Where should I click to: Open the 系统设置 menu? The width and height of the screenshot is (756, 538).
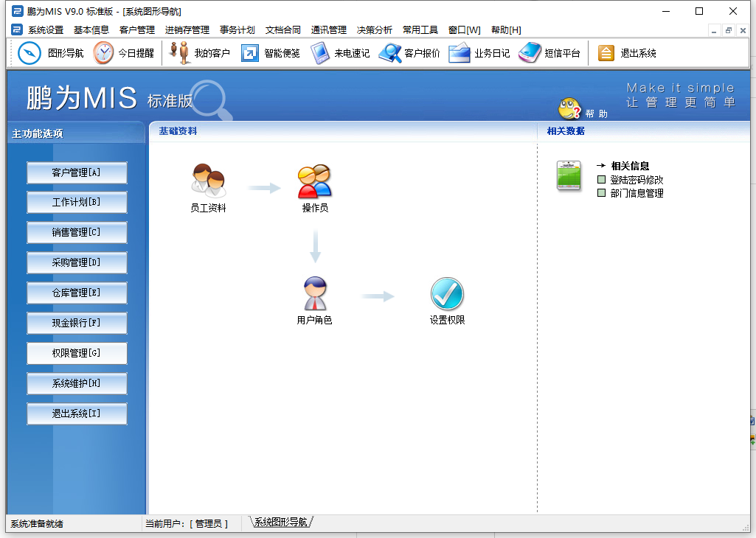tap(44, 31)
